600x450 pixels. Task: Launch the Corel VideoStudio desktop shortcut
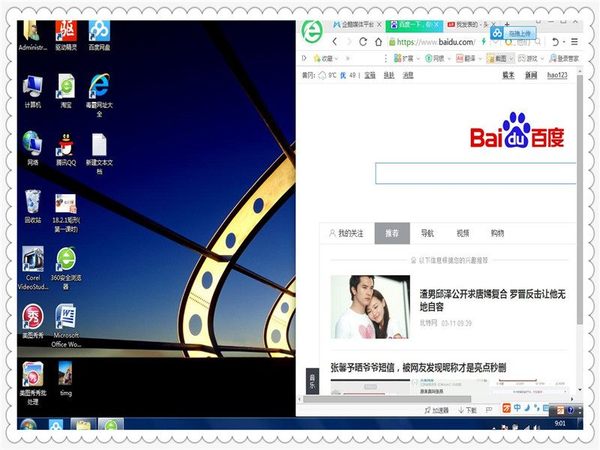33,268
